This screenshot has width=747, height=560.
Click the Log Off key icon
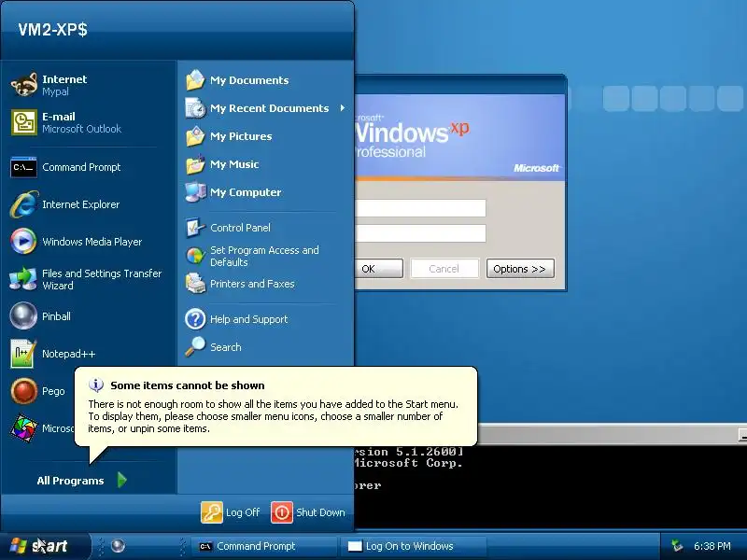(212, 512)
